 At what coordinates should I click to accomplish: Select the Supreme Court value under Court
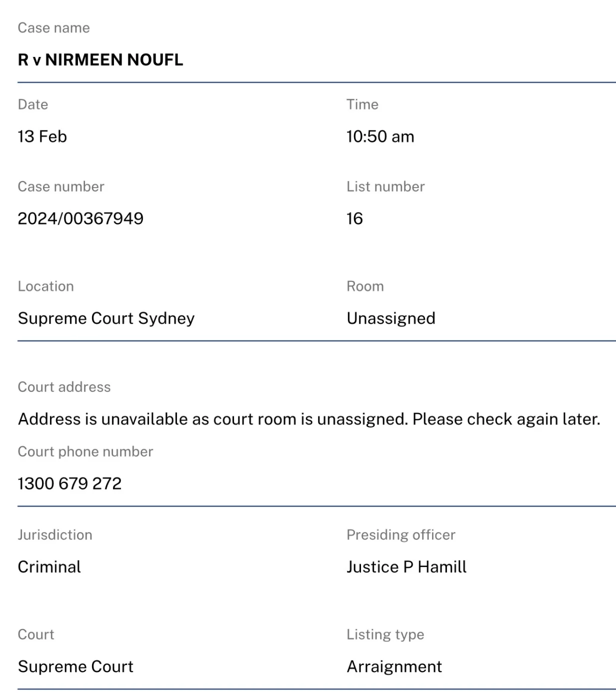pyautogui.click(x=75, y=666)
